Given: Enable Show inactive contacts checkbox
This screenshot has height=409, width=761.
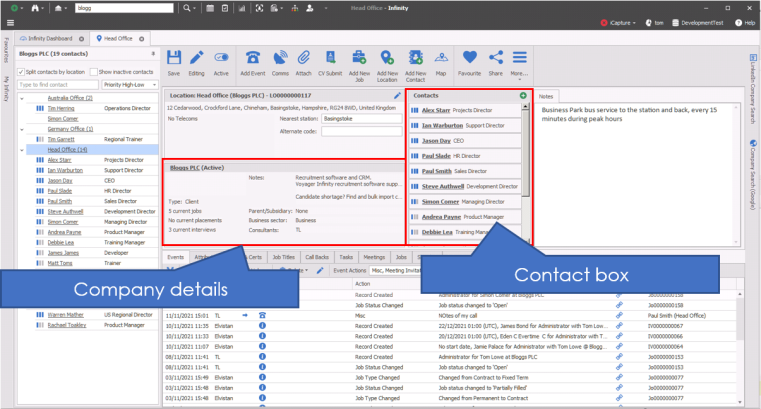Looking at the screenshot, I should [x=92, y=72].
